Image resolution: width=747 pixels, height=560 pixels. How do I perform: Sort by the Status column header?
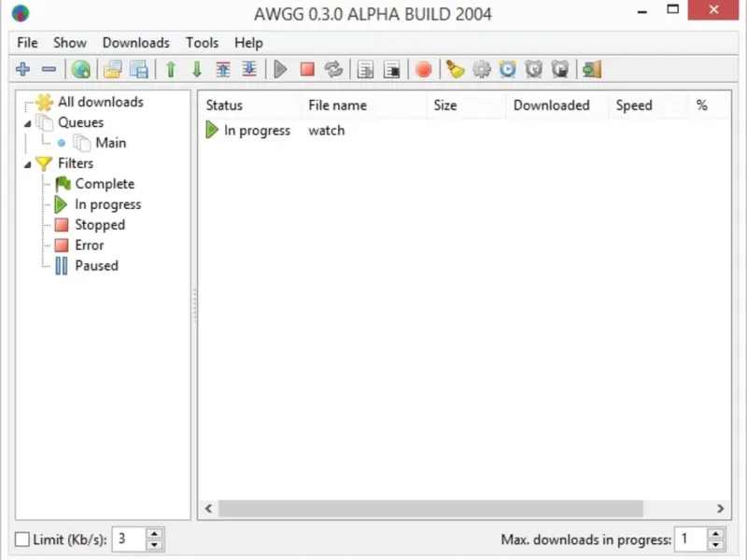(x=249, y=105)
